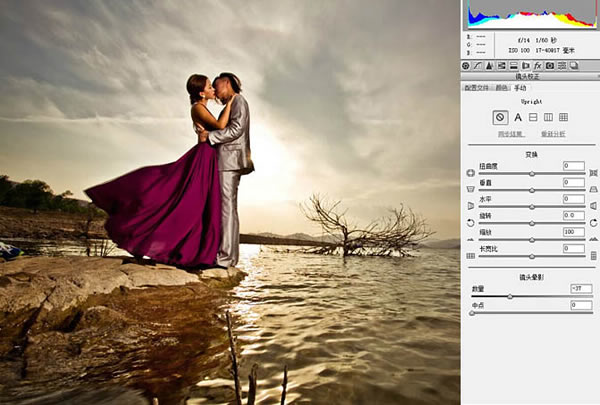Click the right horizontal perspective icon by 水平
Viewport: 600px width, 405px height.
593,206
